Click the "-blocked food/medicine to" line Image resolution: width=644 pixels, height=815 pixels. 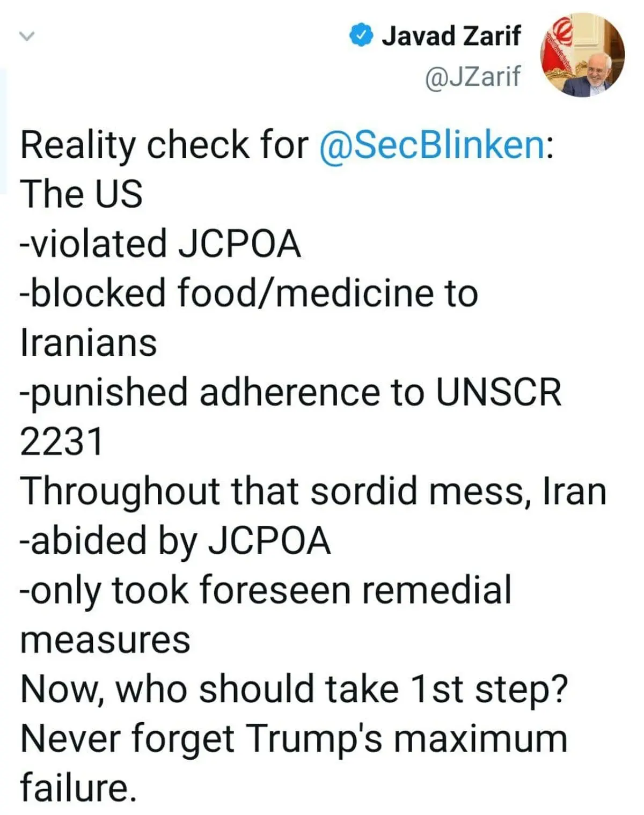point(248,293)
